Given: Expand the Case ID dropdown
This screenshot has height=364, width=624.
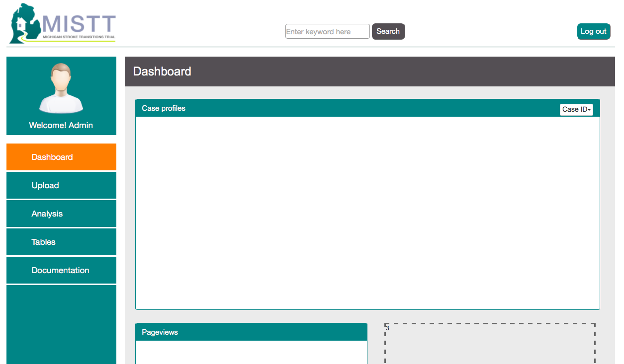Looking at the screenshot, I should pos(576,109).
